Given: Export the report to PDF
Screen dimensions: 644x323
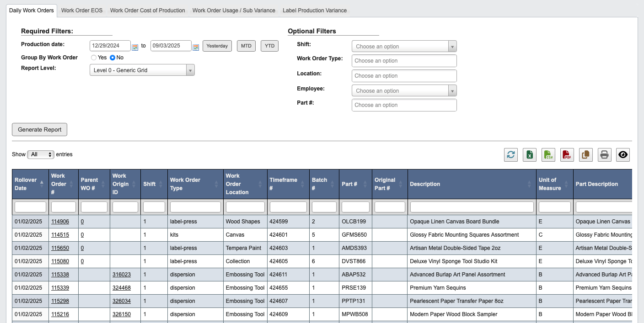Looking at the screenshot, I should [x=567, y=155].
